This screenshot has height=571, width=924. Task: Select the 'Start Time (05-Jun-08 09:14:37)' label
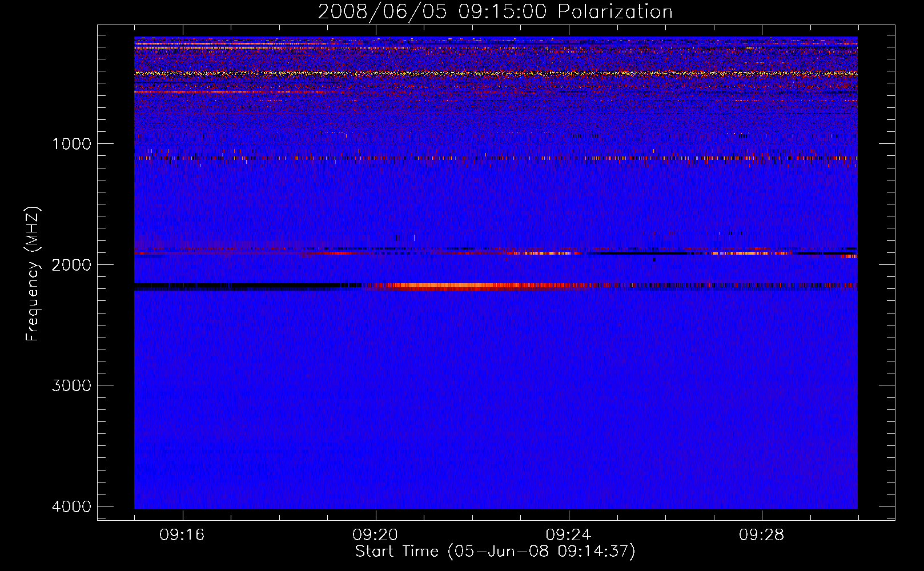click(495, 552)
